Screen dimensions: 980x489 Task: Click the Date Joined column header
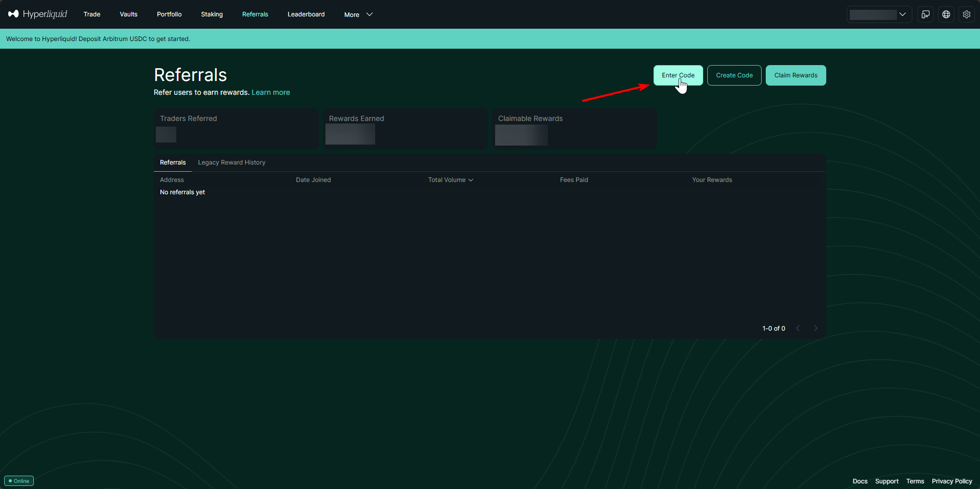tap(313, 180)
